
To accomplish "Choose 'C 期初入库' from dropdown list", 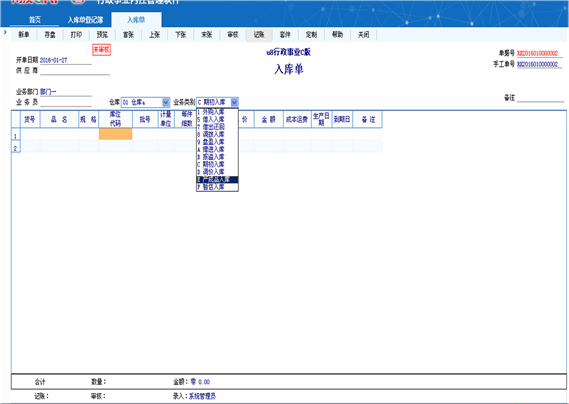I will (217, 164).
